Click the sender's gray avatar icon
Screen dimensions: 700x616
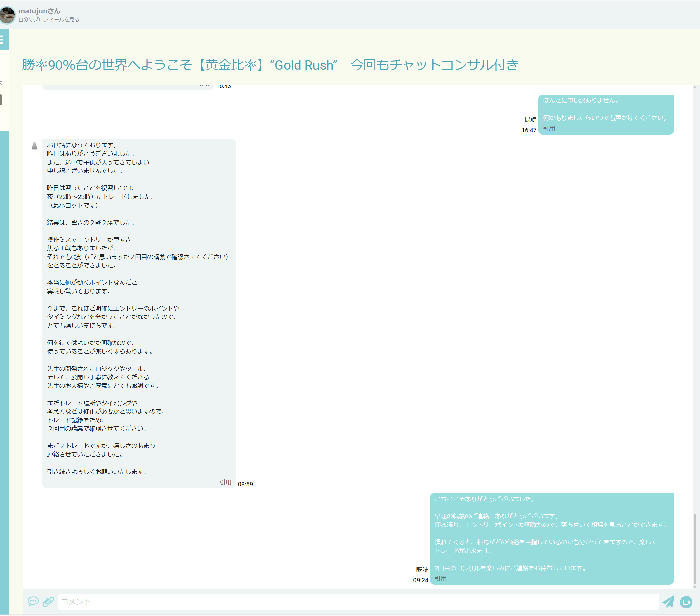34,146
